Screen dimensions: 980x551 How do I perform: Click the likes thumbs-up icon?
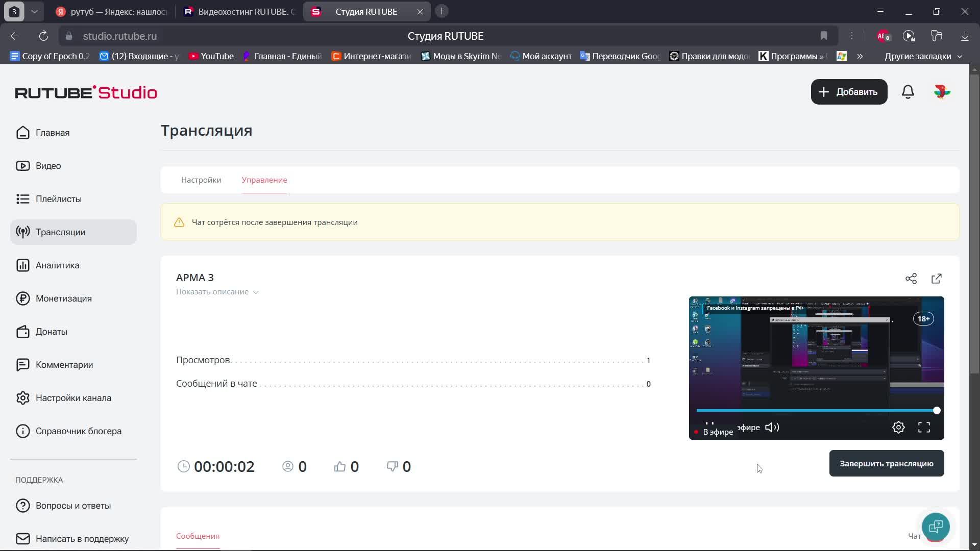coord(340,466)
